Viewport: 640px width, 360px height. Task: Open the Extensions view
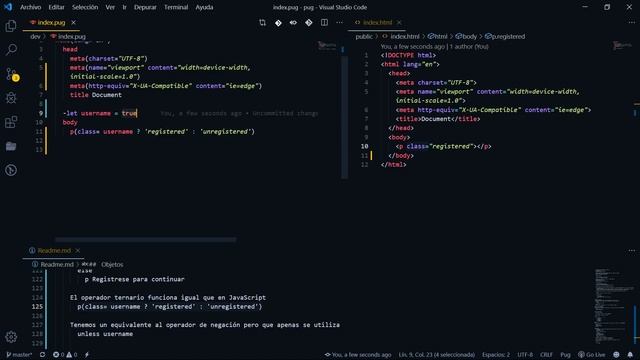point(11,122)
